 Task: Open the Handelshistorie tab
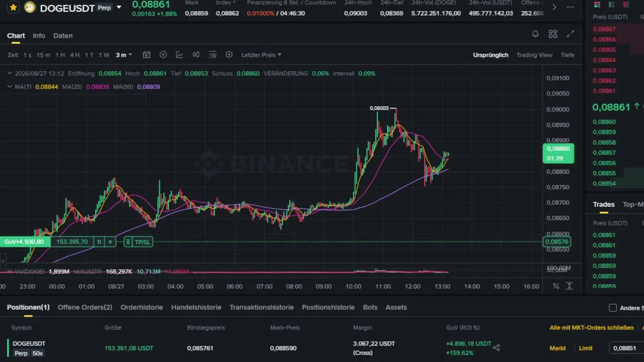tap(196, 307)
